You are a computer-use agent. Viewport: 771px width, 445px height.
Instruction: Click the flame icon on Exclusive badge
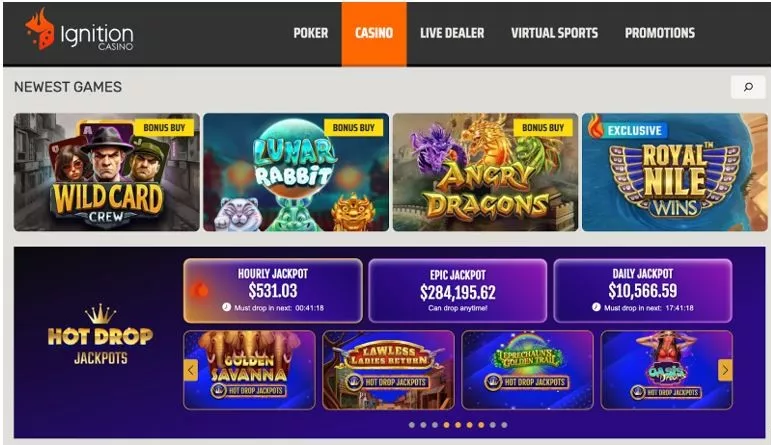[595, 127]
